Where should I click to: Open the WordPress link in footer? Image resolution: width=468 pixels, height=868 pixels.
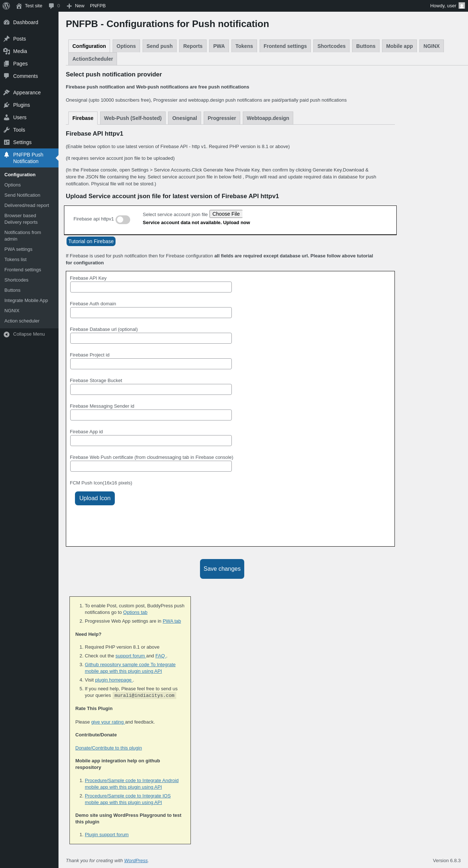136,861
